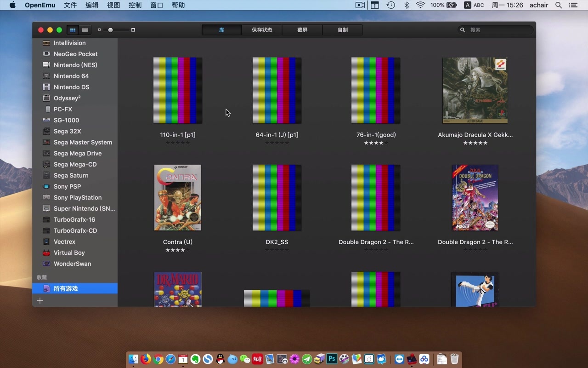Select Nintendo 64 console icon

pos(46,76)
